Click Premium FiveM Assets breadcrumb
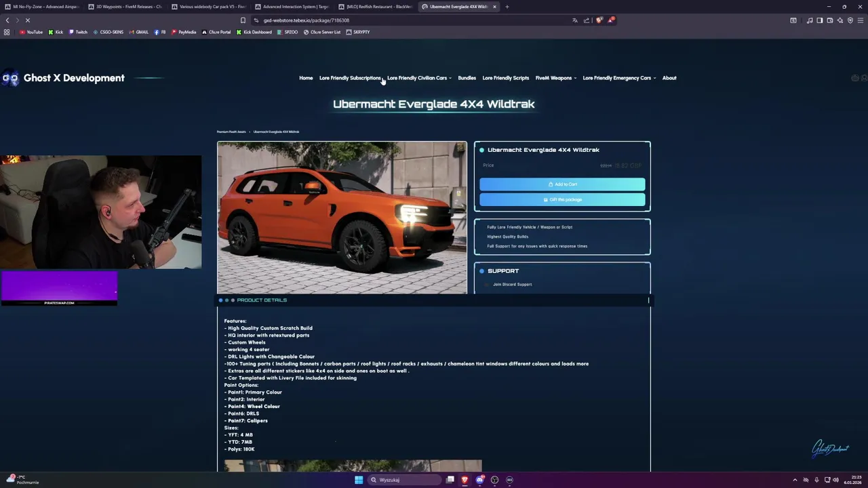Screen dimensions: 868x488 click(231, 131)
